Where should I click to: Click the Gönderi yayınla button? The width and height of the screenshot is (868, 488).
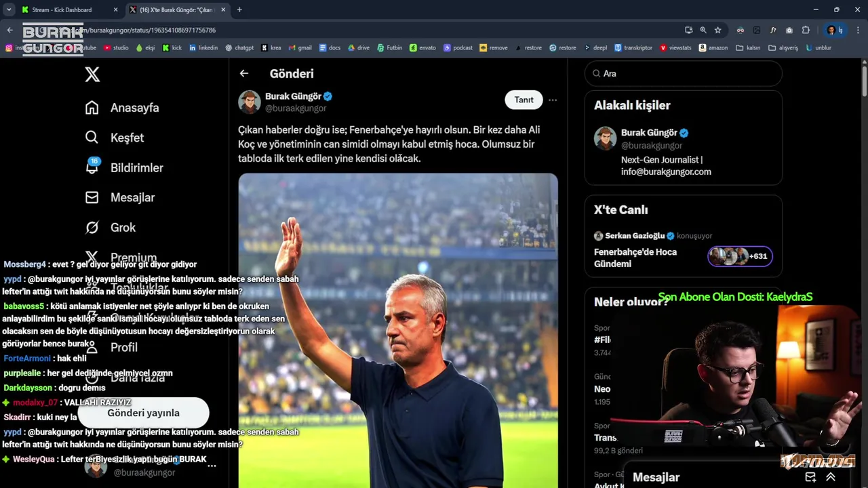(x=143, y=413)
